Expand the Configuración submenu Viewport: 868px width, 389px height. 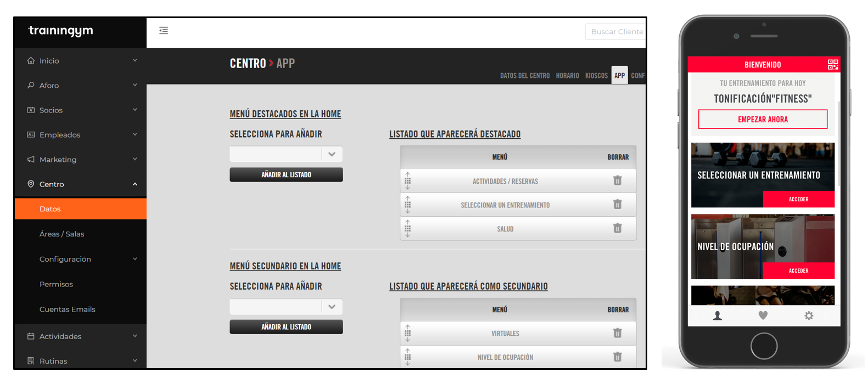click(x=135, y=259)
